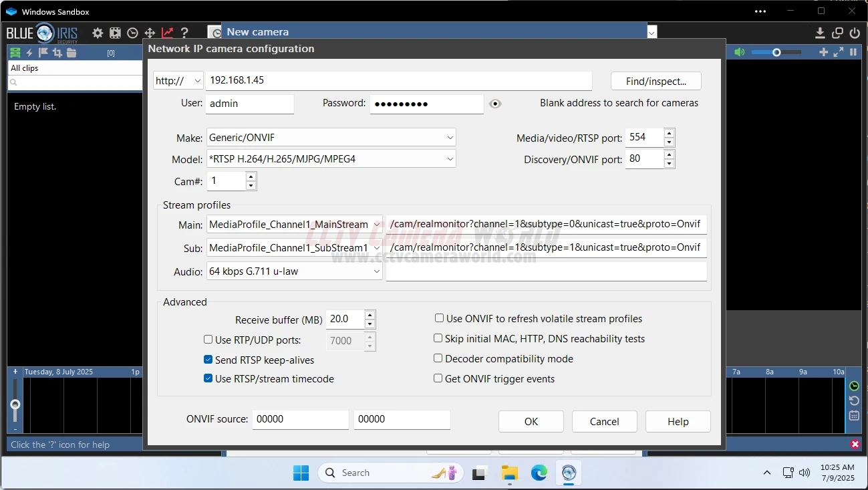Mute the green speaker audio icon
Image resolution: width=868 pixels, height=490 pixels.
click(x=740, y=51)
